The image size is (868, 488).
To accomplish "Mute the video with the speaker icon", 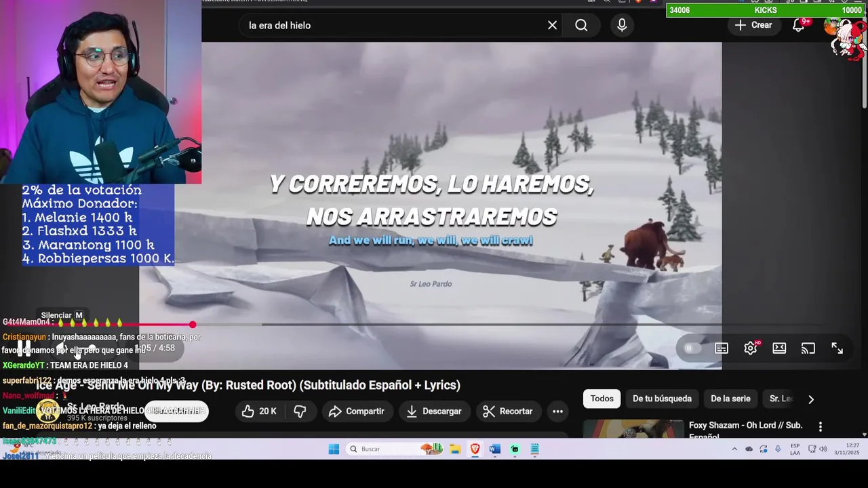I will point(62,348).
